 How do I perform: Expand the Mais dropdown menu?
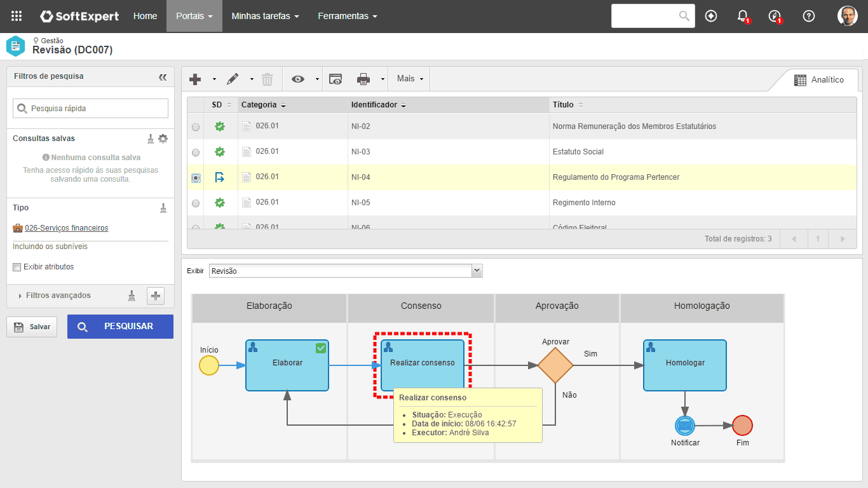click(410, 79)
